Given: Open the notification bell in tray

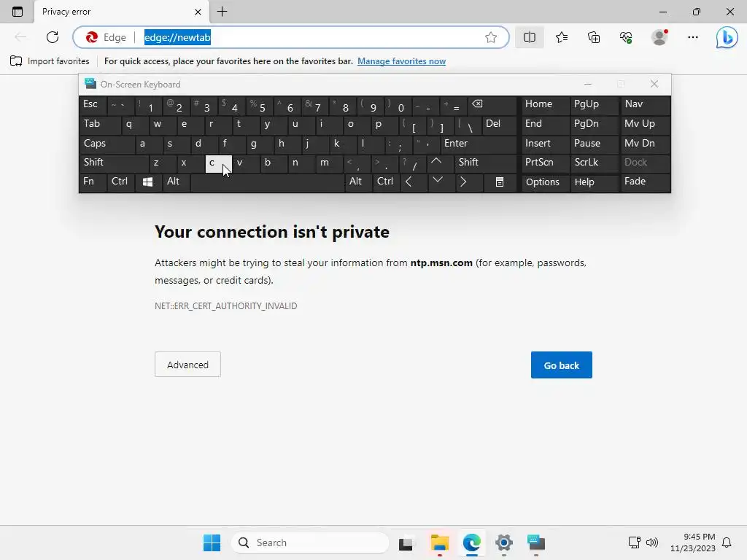Looking at the screenshot, I should 727,542.
